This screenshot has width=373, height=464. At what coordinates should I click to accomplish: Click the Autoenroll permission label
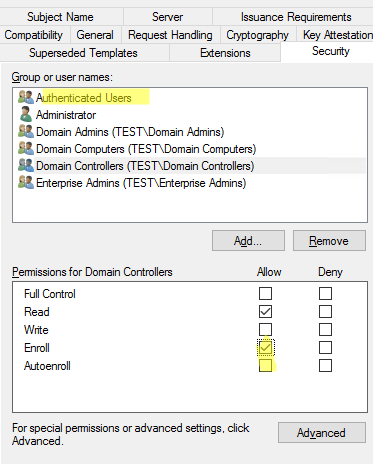(x=47, y=366)
